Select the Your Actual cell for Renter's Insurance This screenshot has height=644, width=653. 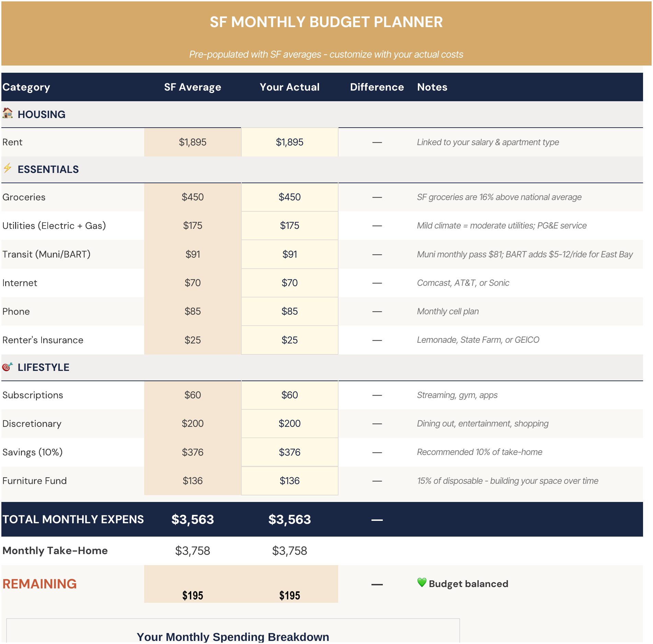[290, 340]
